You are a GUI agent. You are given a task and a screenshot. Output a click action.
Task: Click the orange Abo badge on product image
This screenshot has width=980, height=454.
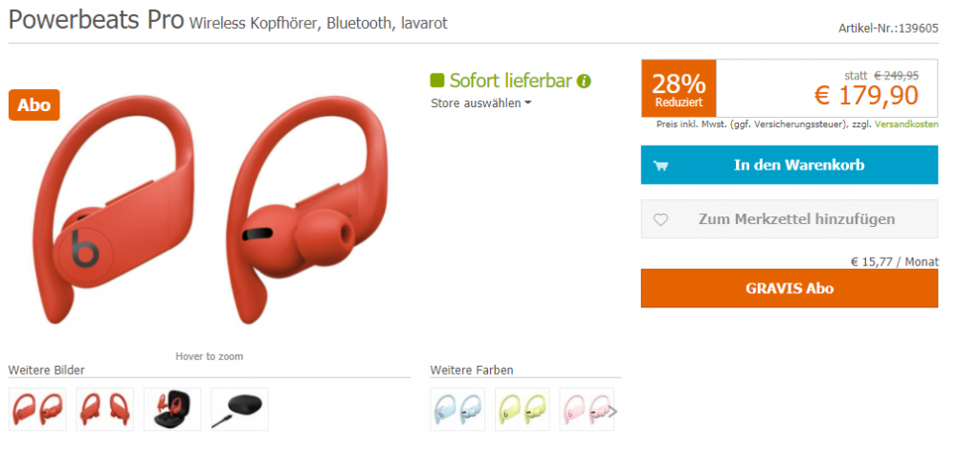34,105
